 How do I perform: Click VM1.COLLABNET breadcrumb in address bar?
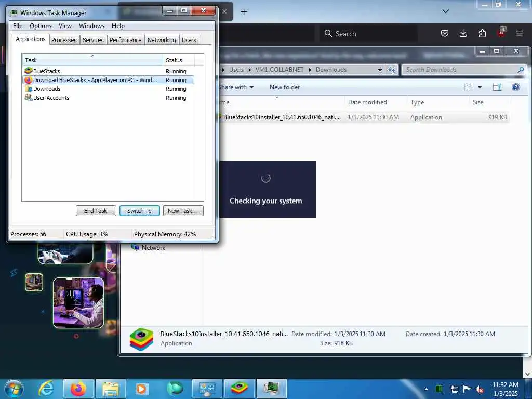[x=279, y=70]
